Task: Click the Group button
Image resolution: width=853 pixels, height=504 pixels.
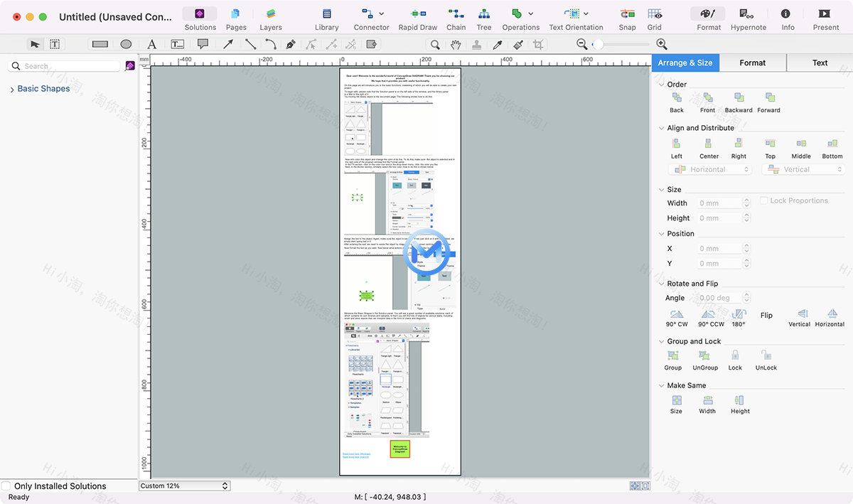Action: pos(672,359)
